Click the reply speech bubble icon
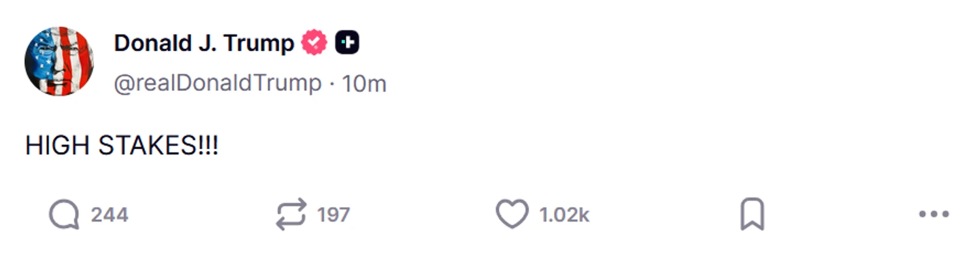Screen dimensions: 980x262 pos(64,214)
